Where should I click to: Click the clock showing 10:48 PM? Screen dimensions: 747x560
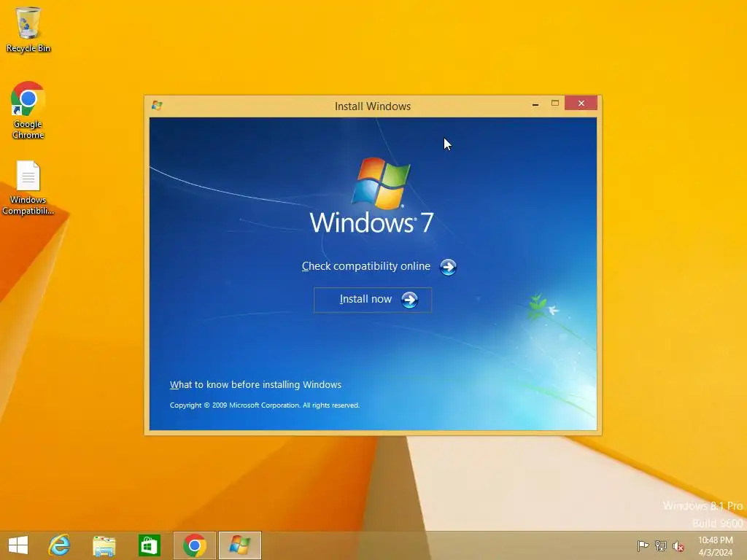(716, 545)
